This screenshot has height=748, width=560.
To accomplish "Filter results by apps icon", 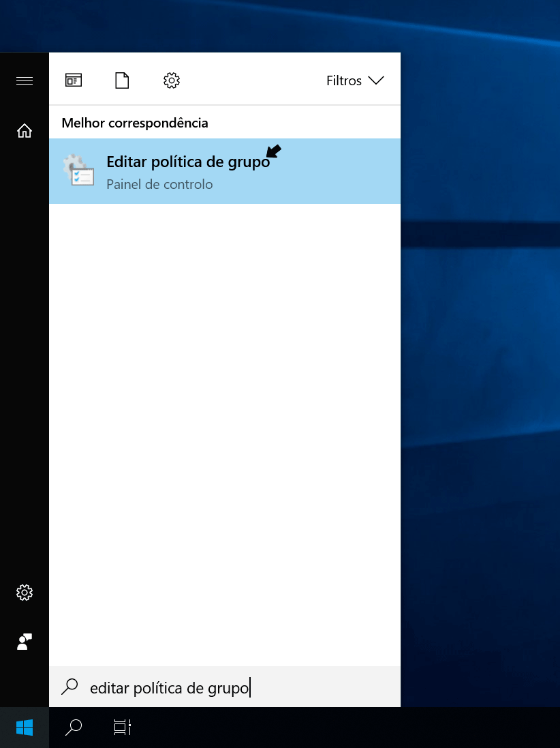I will pyautogui.click(x=74, y=80).
